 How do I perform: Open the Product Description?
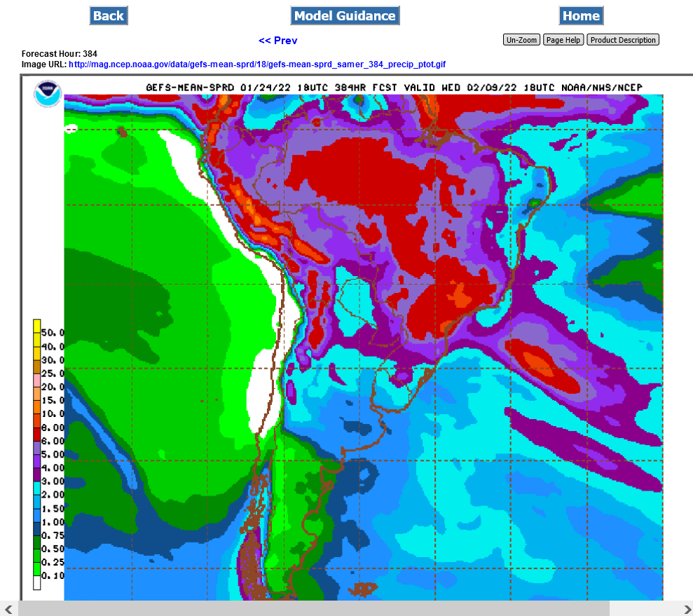[623, 40]
